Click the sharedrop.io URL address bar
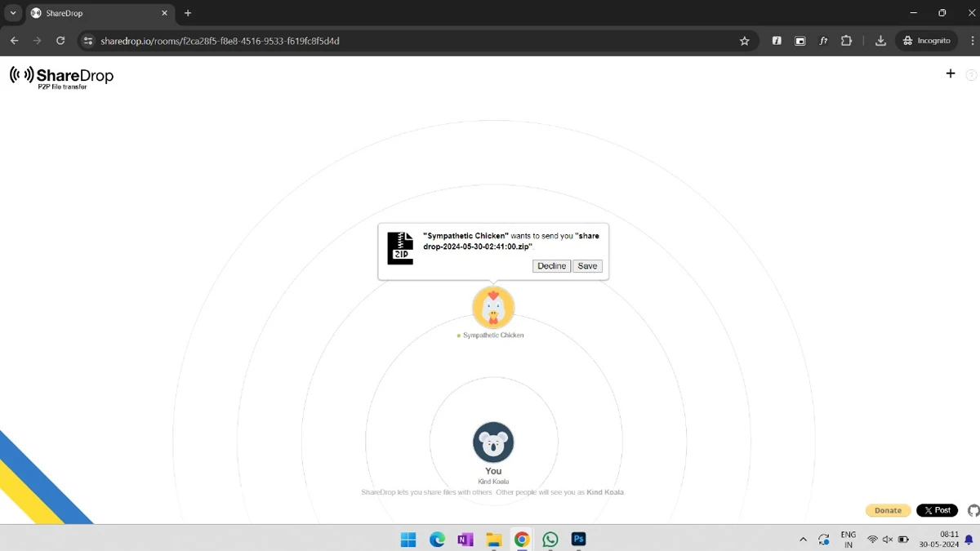The height and width of the screenshot is (551, 980). click(x=416, y=41)
